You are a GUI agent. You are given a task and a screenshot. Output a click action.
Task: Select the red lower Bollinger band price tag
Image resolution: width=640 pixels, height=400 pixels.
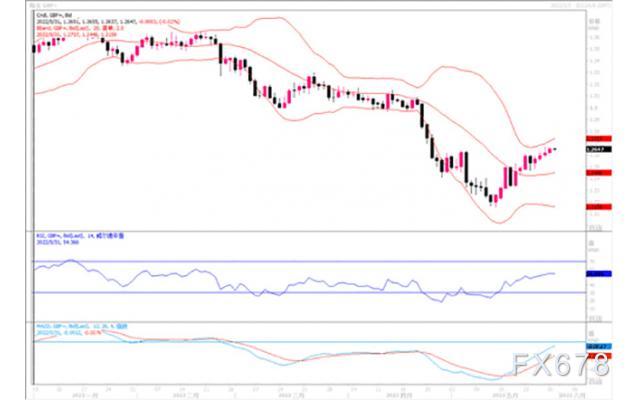click(599, 207)
